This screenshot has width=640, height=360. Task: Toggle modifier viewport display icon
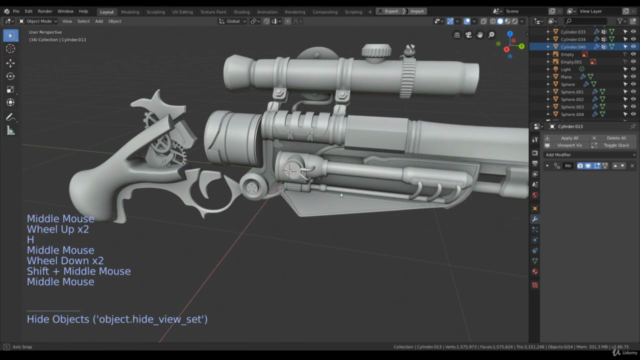coord(588,166)
